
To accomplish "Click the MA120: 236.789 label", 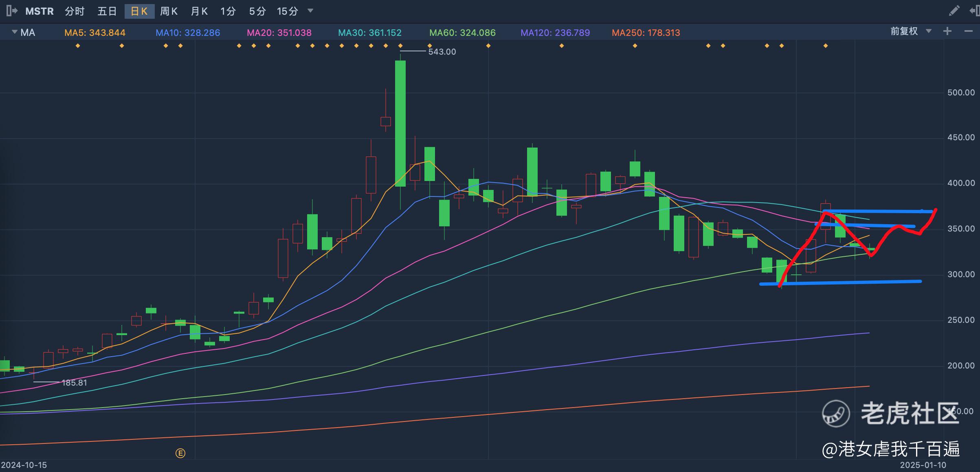I will coord(555,33).
